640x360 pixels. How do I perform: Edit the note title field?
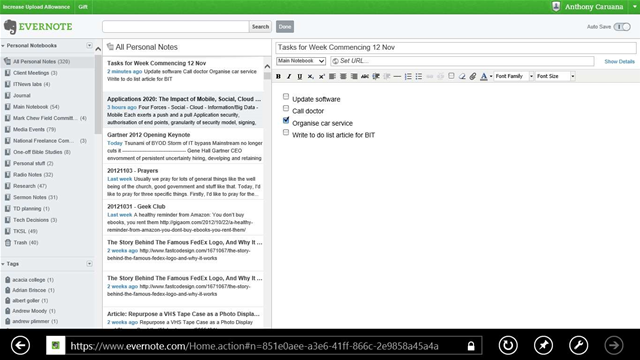click(456, 47)
